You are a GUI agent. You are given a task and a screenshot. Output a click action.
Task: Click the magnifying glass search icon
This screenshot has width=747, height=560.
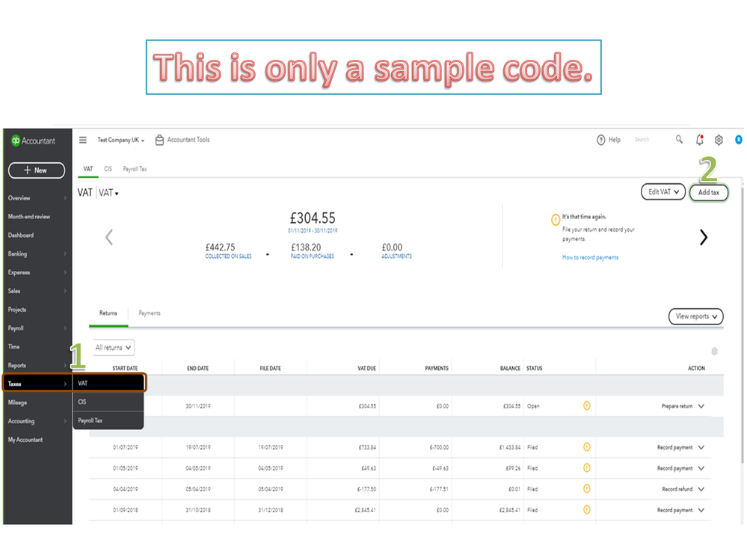pos(679,139)
